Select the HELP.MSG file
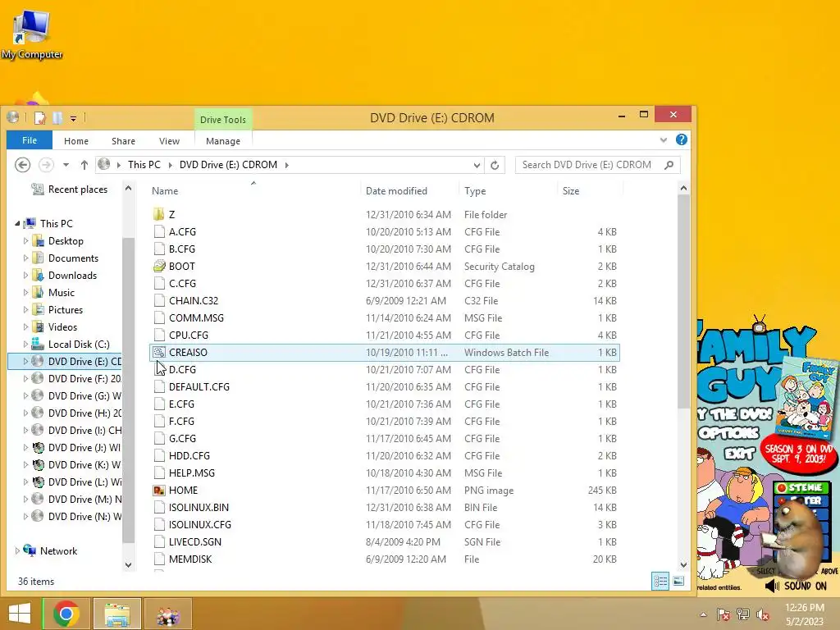 (x=192, y=473)
